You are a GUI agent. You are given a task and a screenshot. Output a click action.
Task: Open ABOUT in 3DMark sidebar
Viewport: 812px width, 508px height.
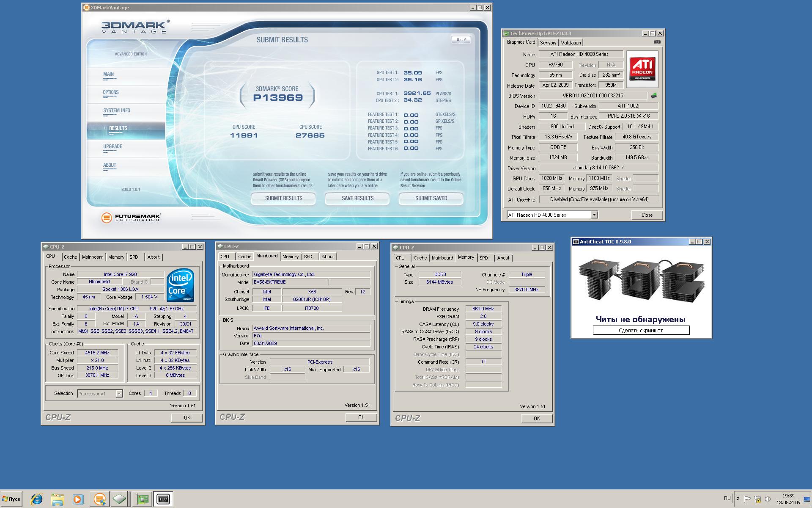[110, 165]
